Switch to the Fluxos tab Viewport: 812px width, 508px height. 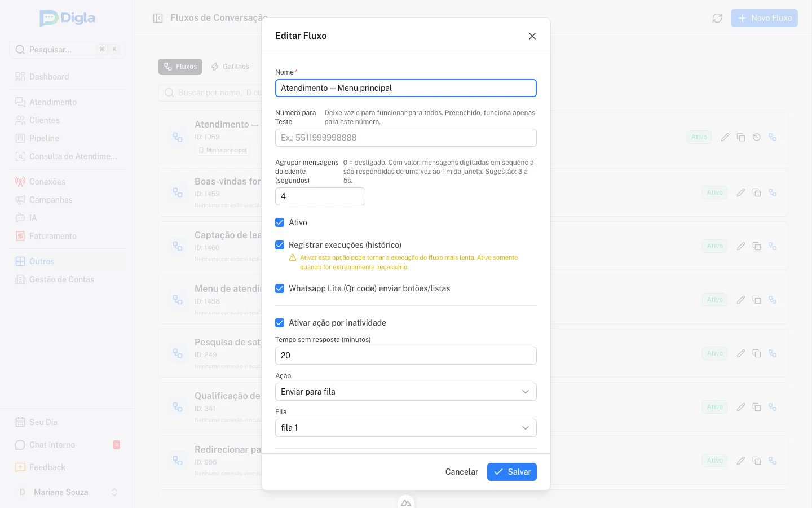(180, 67)
